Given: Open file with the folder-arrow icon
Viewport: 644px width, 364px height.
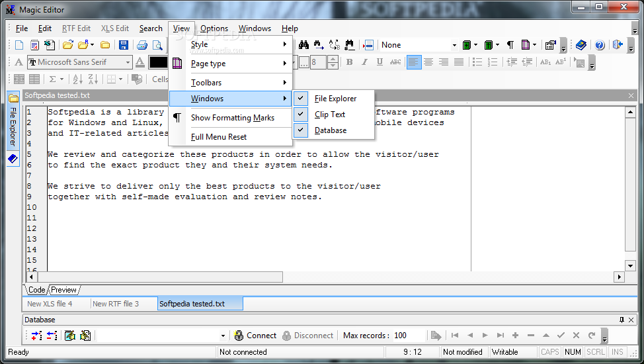Looking at the screenshot, I should [x=68, y=45].
